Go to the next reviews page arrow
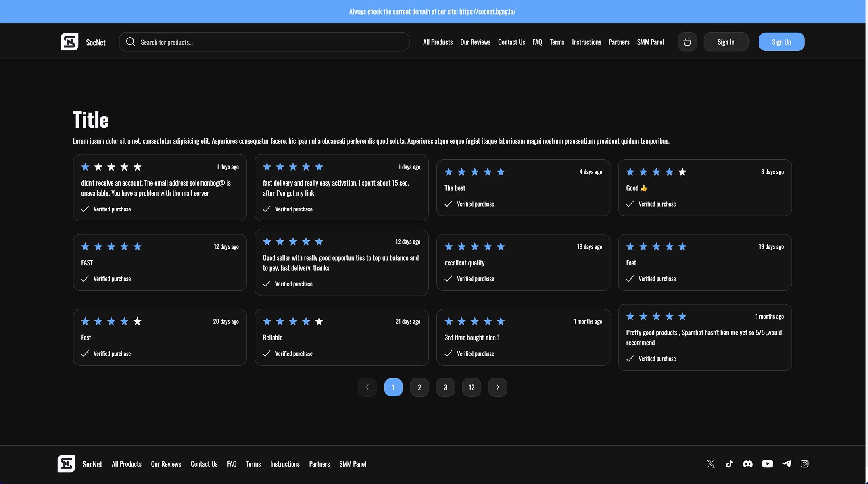 click(498, 387)
